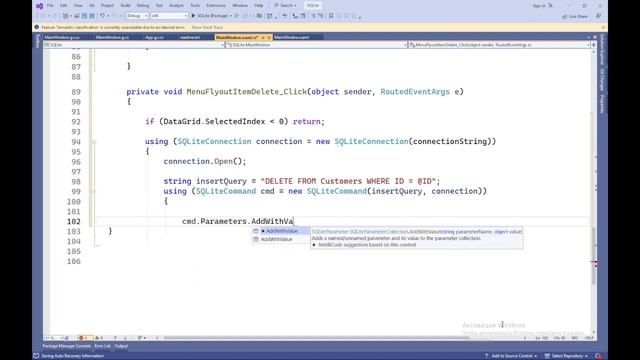Collapse the using SQLiteConnection block on line 94
This screenshot has height=360, width=640.
pos(94,142)
